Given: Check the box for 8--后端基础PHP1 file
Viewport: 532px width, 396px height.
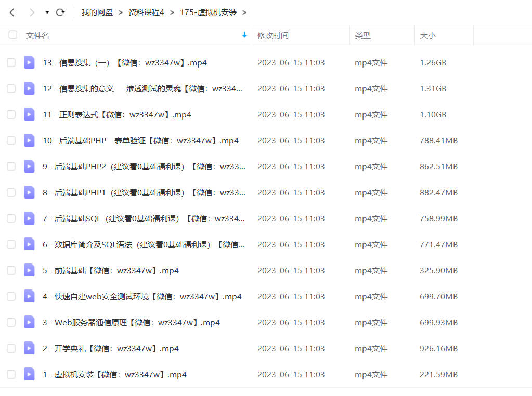Looking at the screenshot, I should 11,193.
